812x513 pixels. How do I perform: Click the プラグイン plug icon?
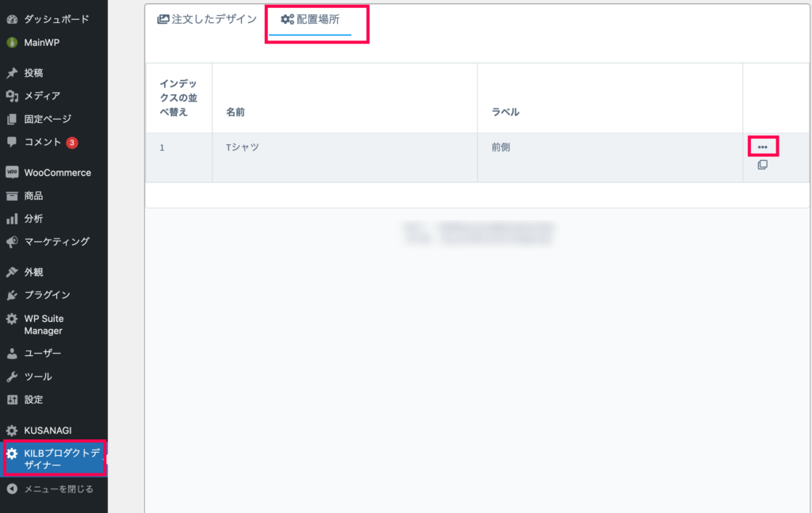point(12,295)
